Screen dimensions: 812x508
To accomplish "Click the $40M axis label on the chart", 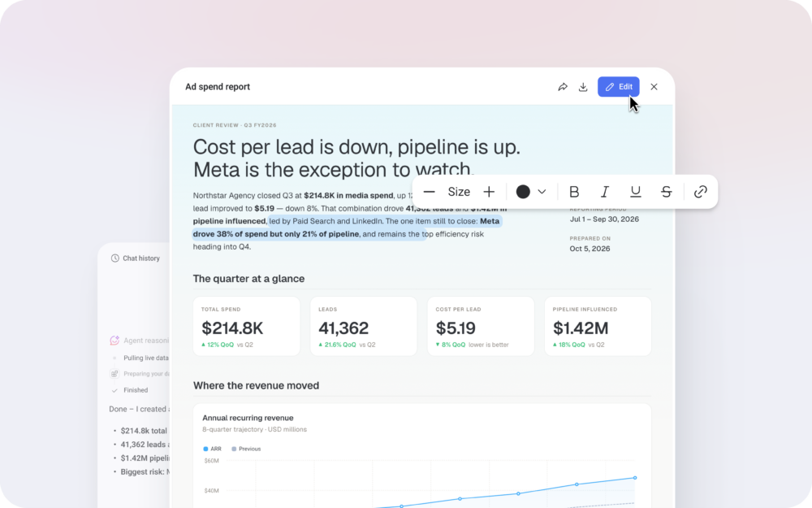I will (x=211, y=490).
